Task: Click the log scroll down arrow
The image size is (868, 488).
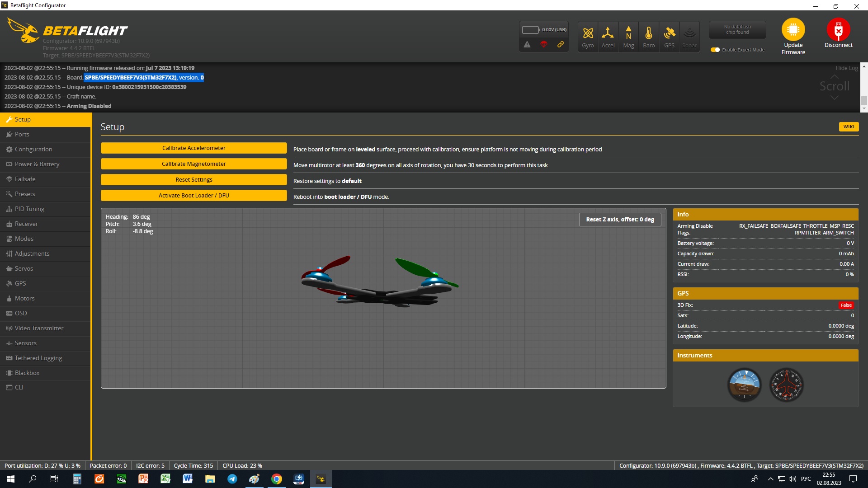Action: coord(864,108)
